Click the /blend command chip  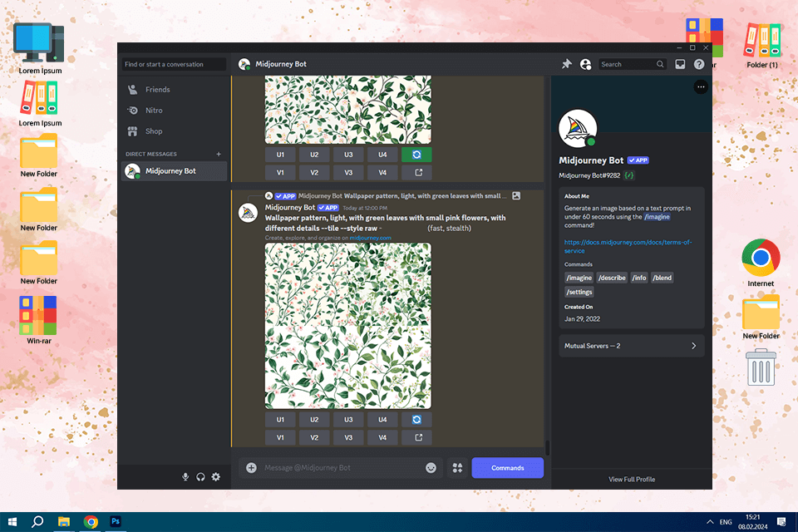663,278
